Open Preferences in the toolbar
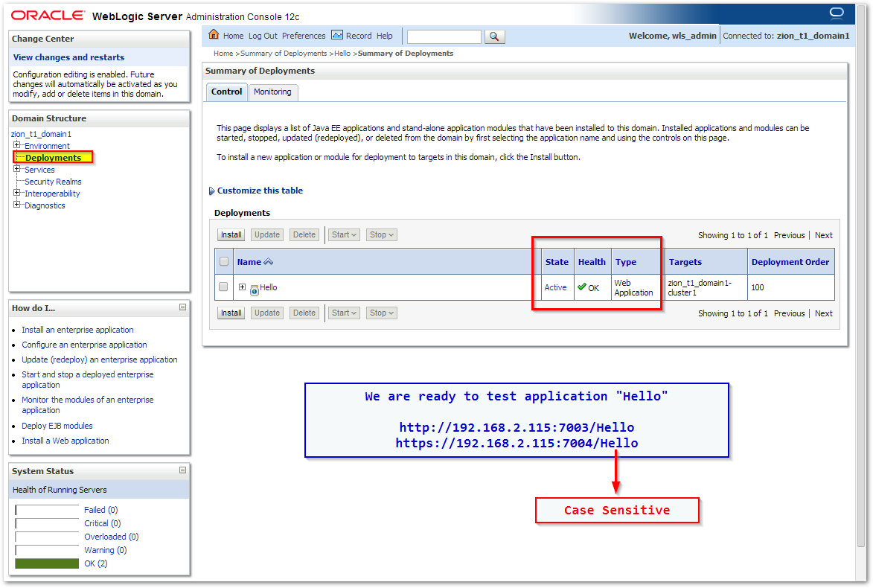 tap(304, 36)
